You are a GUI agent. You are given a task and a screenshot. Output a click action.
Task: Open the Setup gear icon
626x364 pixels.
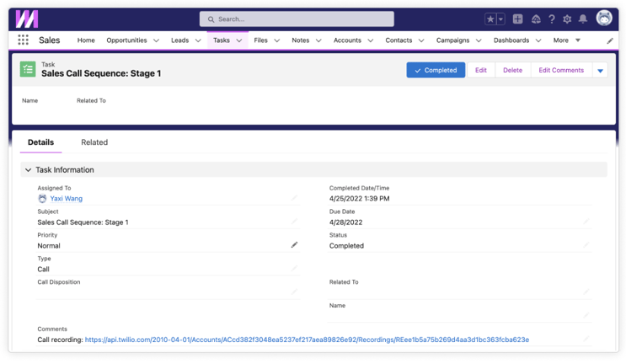point(567,19)
